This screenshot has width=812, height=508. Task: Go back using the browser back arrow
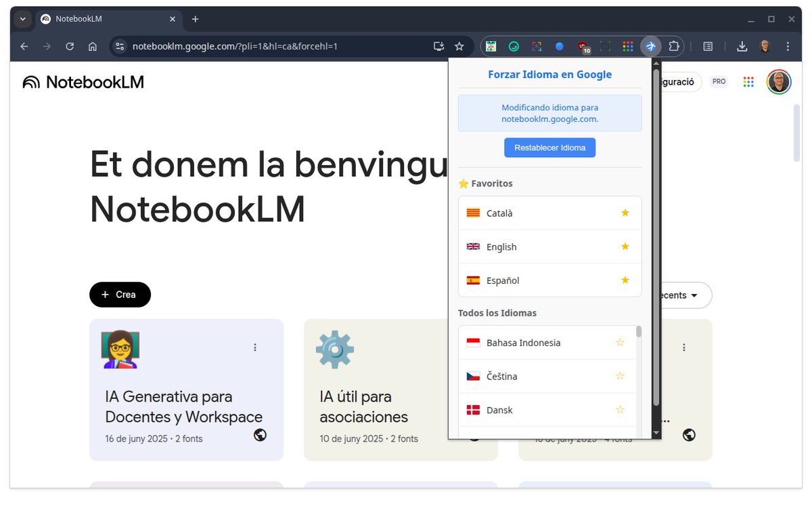point(24,47)
